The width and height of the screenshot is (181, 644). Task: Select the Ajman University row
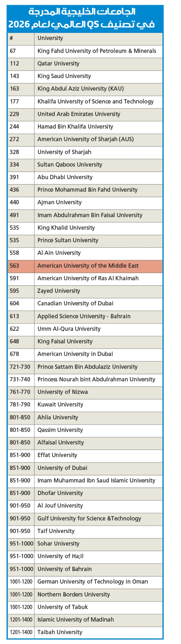(59, 202)
